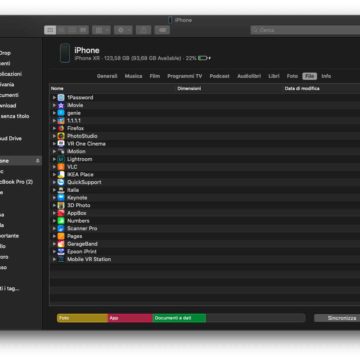The width and height of the screenshot is (360, 360).
Task: Click the Edit Tags toolbar button
Action: [162, 30]
